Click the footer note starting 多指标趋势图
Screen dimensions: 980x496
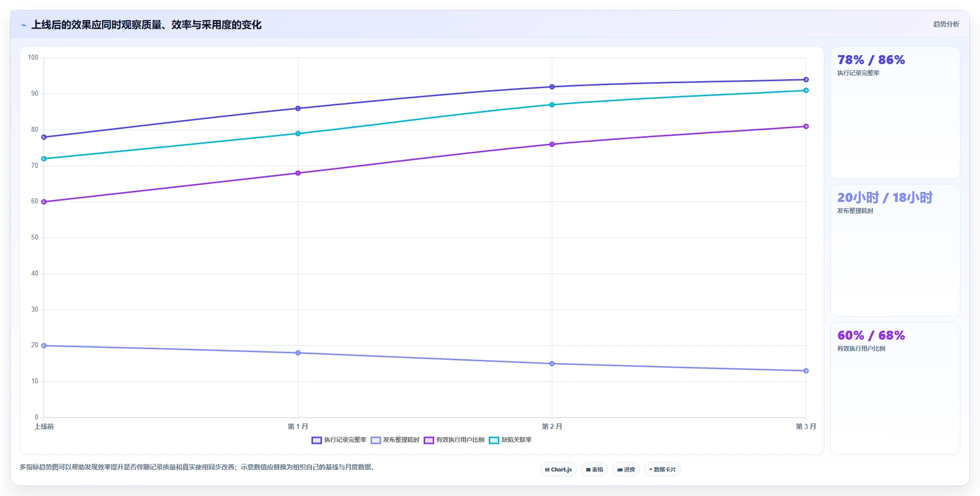point(197,467)
